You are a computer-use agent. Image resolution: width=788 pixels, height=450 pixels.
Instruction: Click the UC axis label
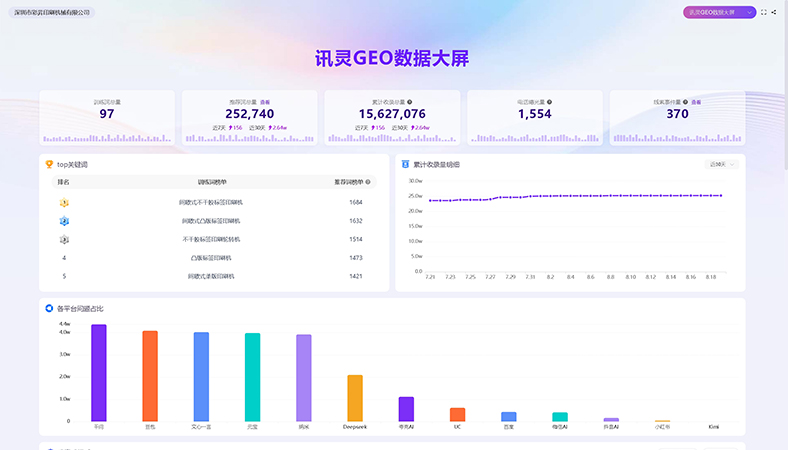(x=457, y=427)
